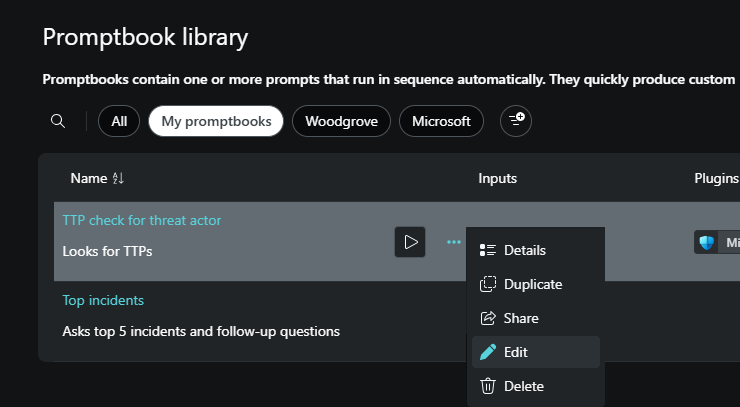Image resolution: width=740 pixels, height=407 pixels.
Task: Click 'Asks top 5 incidents' description text
Action: (x=201, y=331)
